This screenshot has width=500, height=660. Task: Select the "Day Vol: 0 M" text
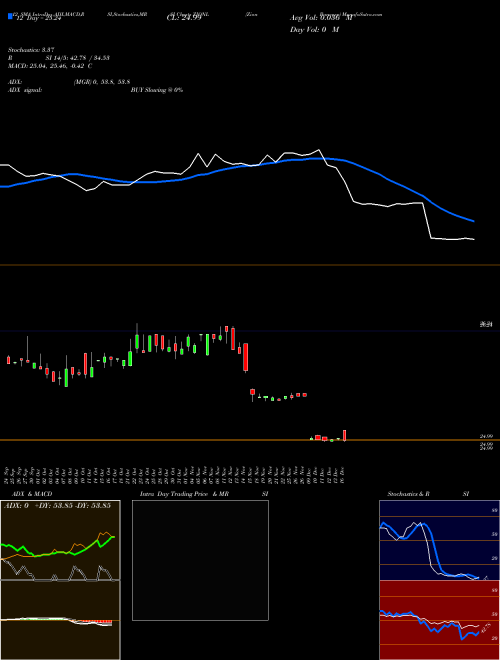pos(314,29)
